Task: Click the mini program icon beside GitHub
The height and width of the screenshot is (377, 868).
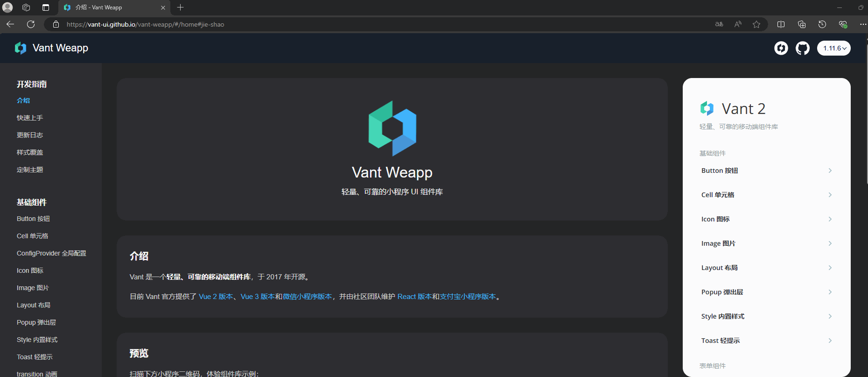Action: tap(781, 48)
